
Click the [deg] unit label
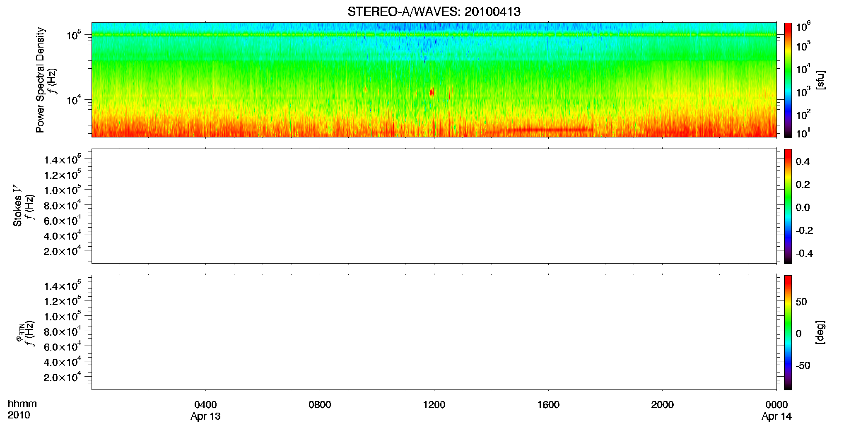point(820,332)
